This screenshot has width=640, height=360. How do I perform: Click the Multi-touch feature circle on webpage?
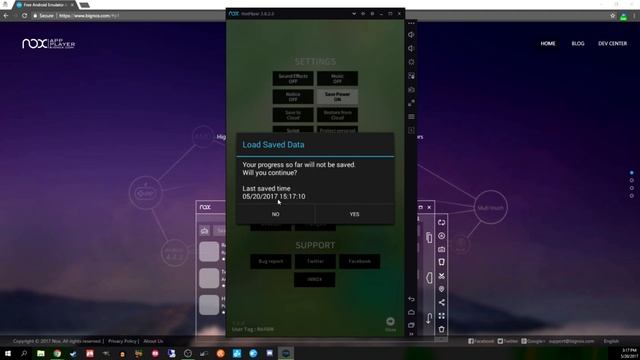coord(491,207)
